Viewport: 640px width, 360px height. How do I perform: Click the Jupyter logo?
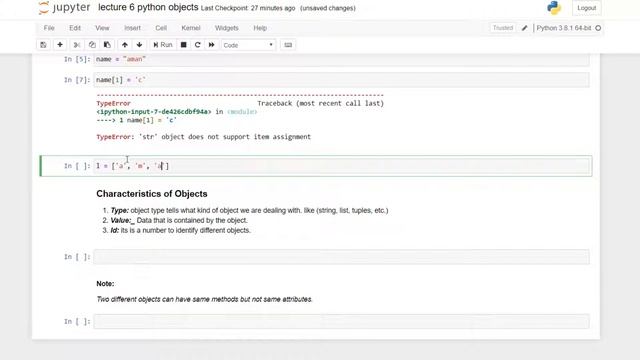pyautogui.click(x=64, y=8)
